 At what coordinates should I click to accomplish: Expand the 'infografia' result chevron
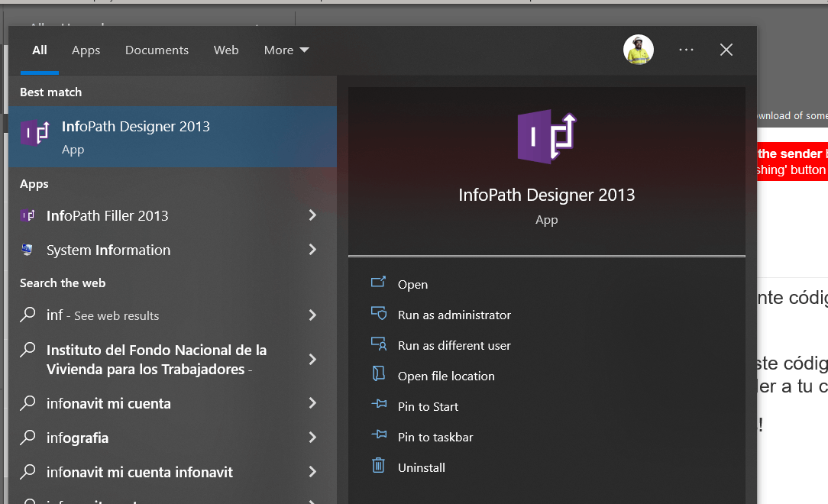coord(312,438)
